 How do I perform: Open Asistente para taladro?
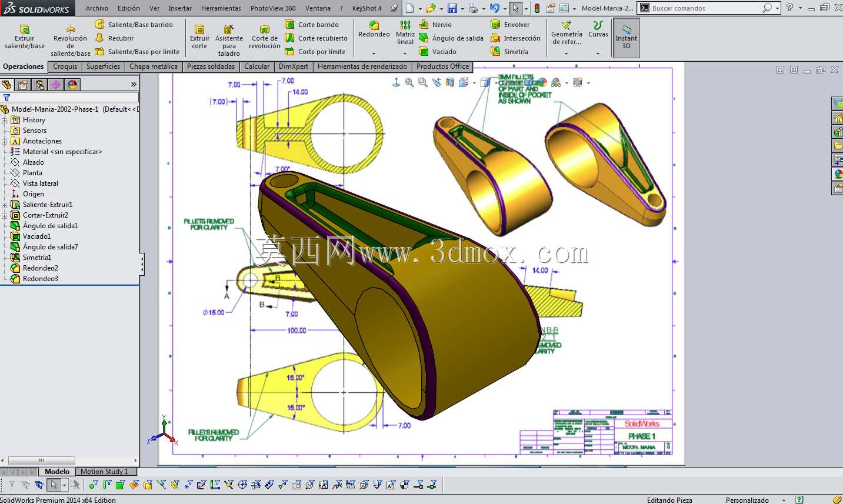coord(229,41)
